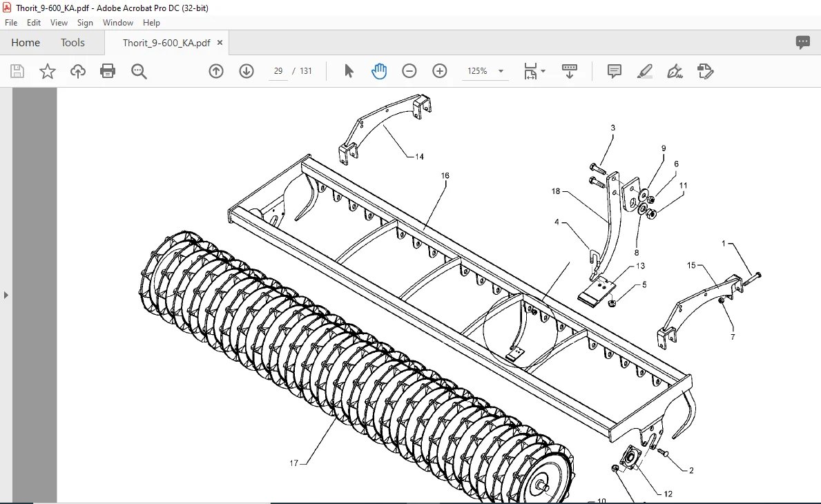Image resolution: width=821 pixels, height=504 pixels.
Task: Switch to the Home tab
Action: tap(26, 42)
